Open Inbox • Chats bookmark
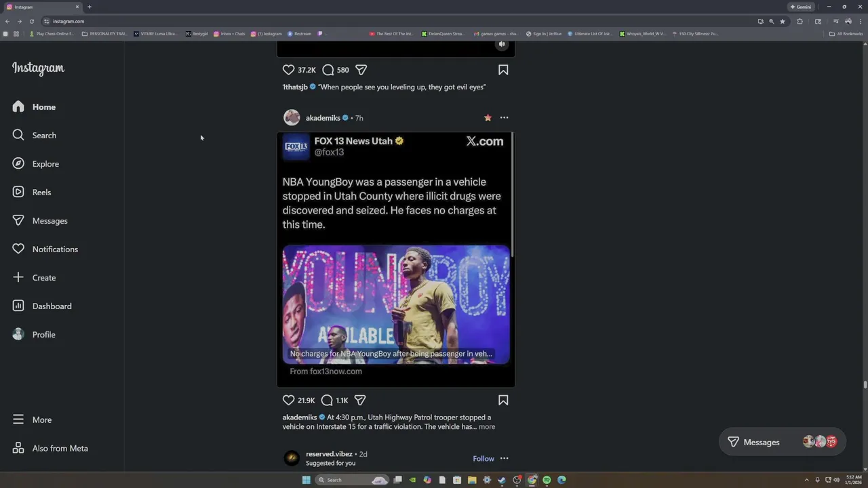 (x=229, y=33)
